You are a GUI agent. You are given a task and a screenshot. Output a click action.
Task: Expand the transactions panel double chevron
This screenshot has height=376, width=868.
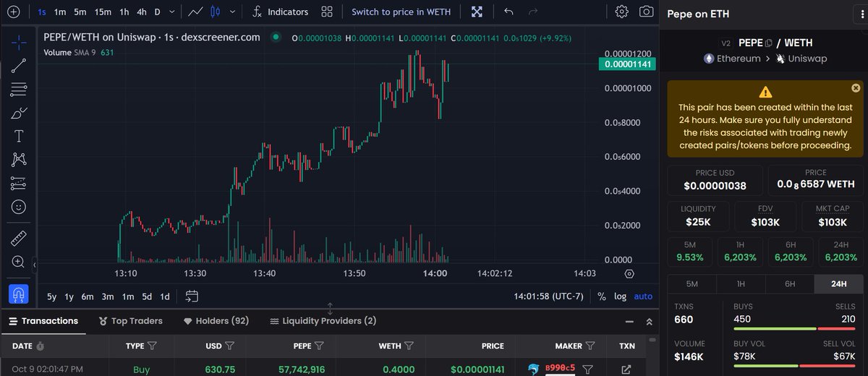pyautogui.click(x=649, y=321)
